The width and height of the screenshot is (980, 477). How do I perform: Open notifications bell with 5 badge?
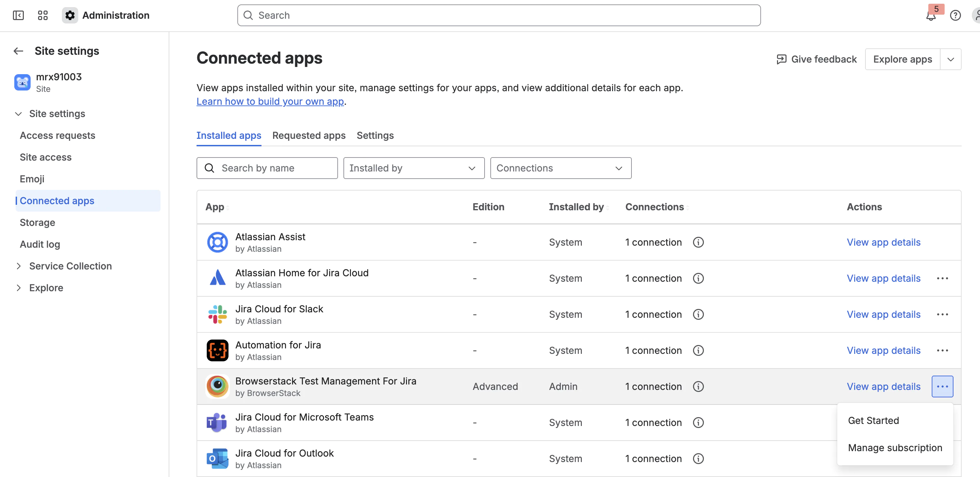point(931,16)
